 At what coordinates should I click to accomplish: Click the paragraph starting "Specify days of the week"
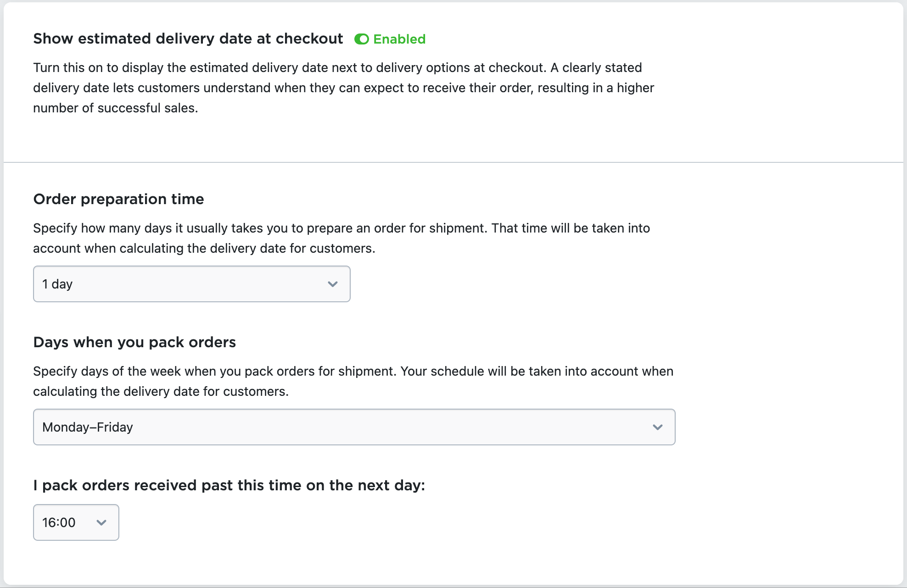click(x=353, y=381)
